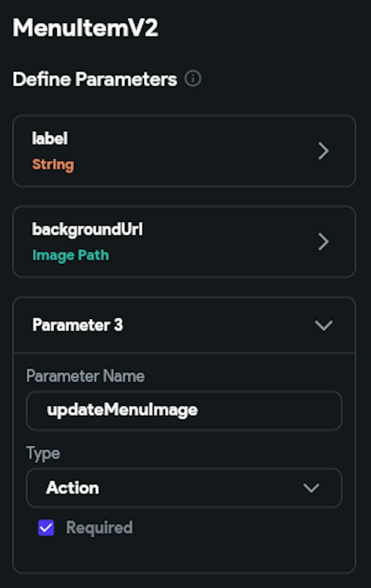Viewport: 371px width, 588px height.
Task: Open the Type dropdown showing Action
Action: point(184,488)
